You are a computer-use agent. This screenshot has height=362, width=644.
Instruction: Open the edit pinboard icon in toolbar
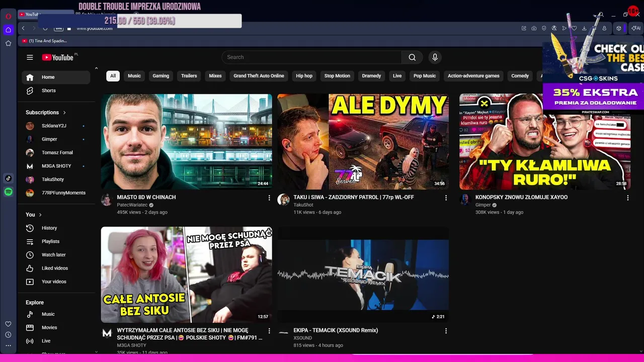[524, 28]
